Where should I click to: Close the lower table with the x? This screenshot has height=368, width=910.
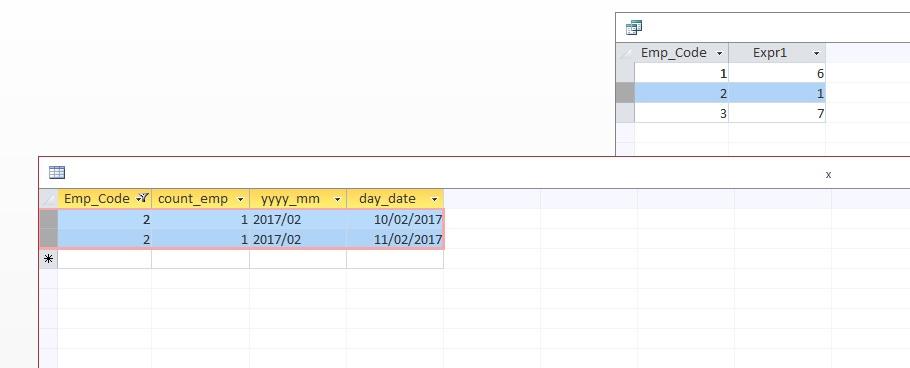point(828,174)
